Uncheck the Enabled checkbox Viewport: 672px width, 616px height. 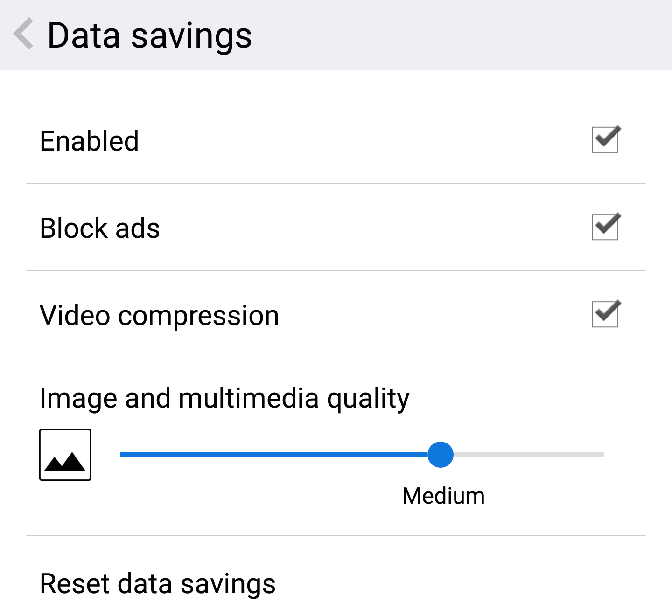tap(606, 139)
